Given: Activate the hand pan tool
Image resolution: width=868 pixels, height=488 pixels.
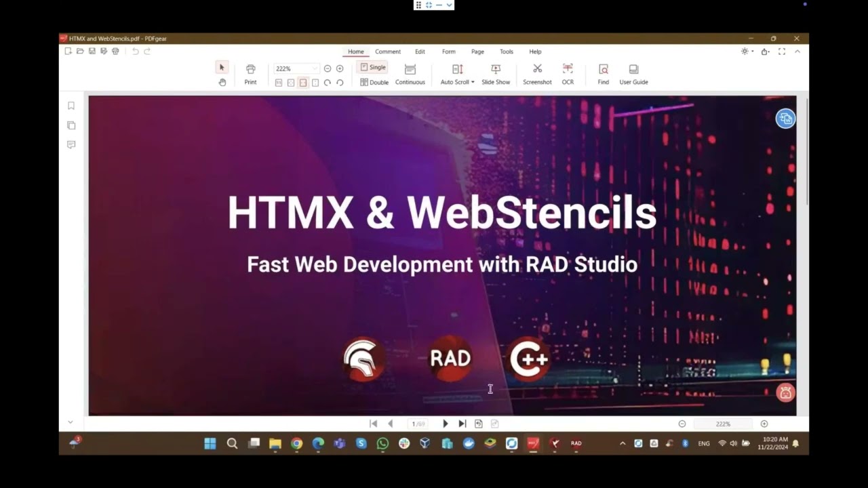Looking at the screenshot, I should [222, 82].
